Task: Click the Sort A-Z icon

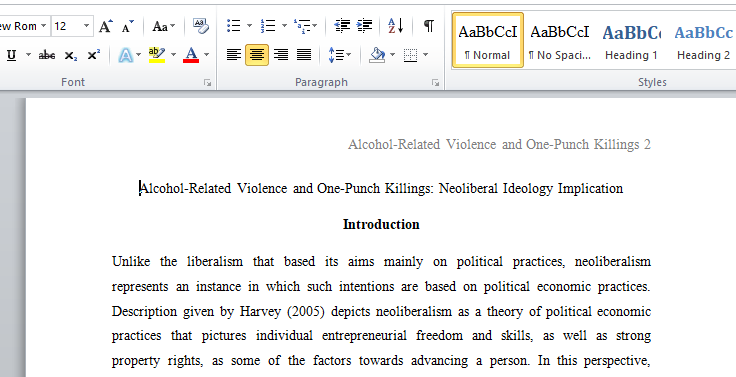Action: (x=396, y=26)
